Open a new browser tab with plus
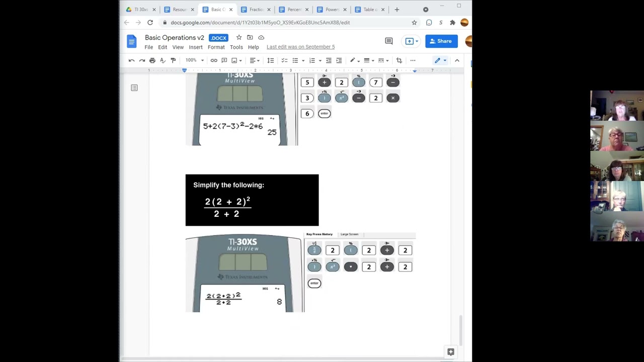This screenshot has height=362, width=644. (397, 10)
